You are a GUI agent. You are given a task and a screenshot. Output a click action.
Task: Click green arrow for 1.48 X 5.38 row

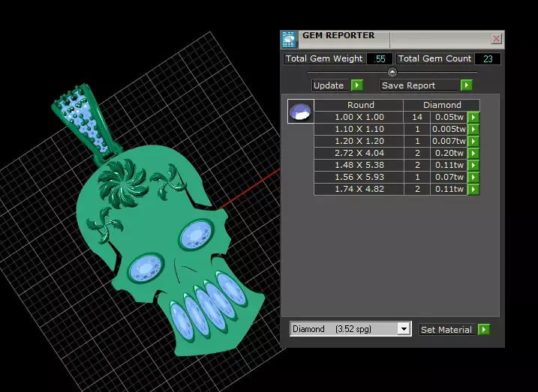pos(473,165)
